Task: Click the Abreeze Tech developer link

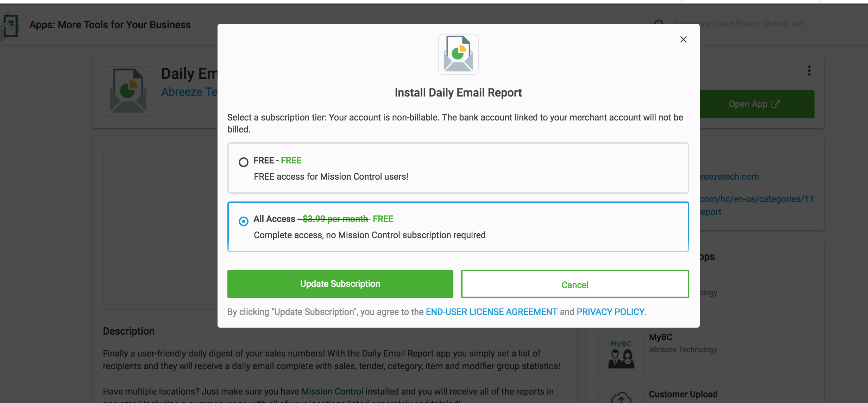Action: (x=189, y=92)
